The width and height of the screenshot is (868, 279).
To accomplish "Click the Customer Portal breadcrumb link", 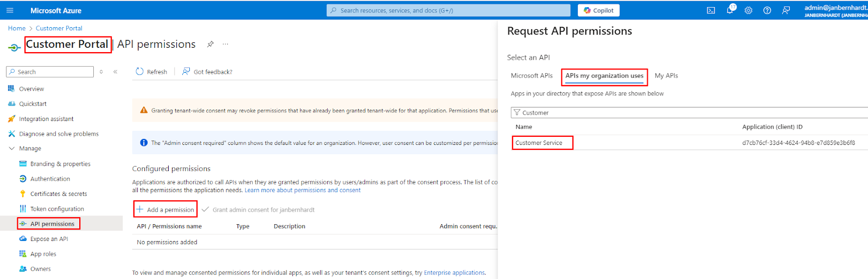I will pos(59,28).
